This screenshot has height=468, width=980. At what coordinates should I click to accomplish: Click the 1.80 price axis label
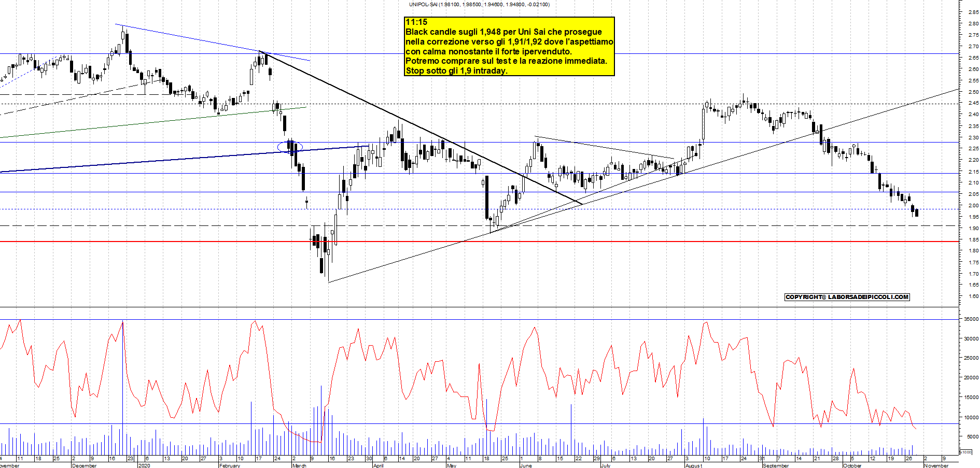[x=973, y=251]
